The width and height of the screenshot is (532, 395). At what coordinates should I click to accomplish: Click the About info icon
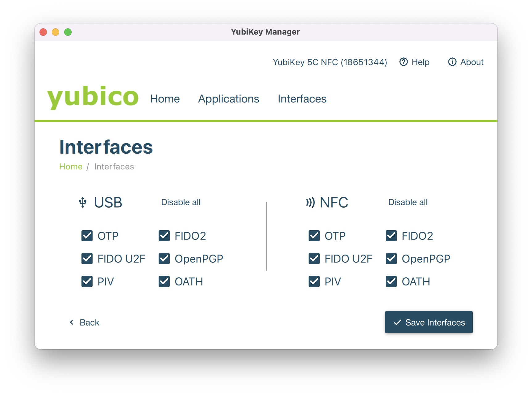[452, 62]
